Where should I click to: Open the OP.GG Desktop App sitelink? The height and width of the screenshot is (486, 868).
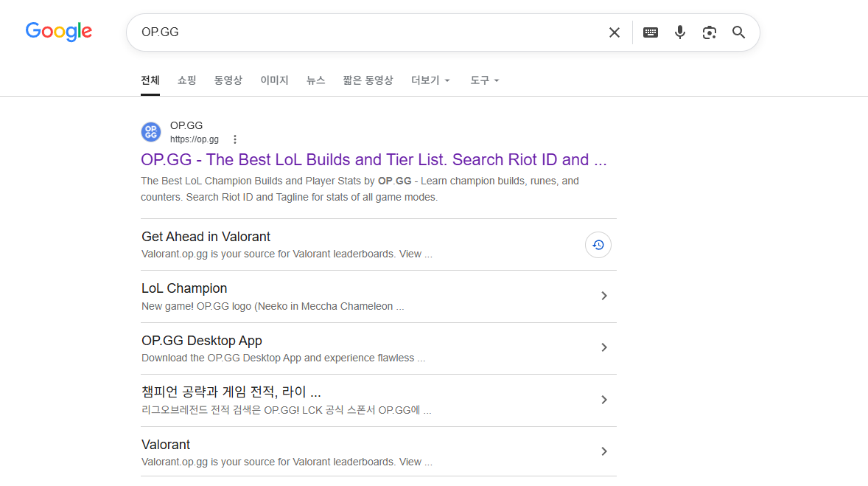[x=201, y=340]
